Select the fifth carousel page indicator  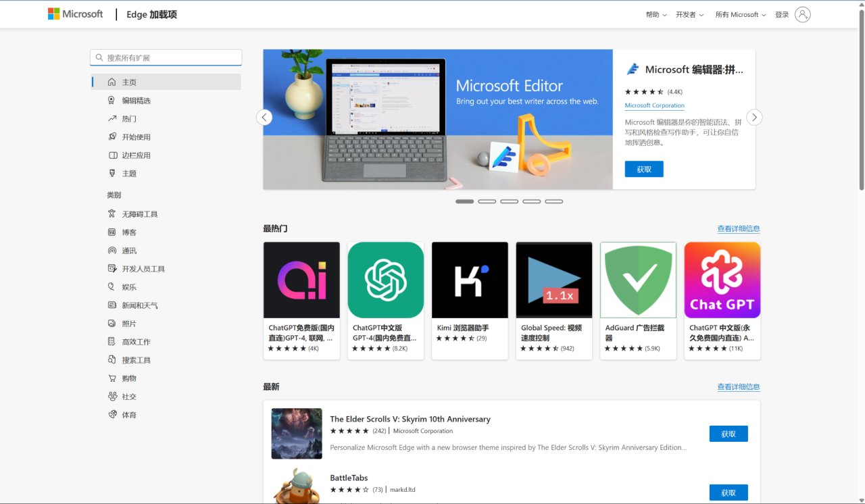[x=554, y=201]
